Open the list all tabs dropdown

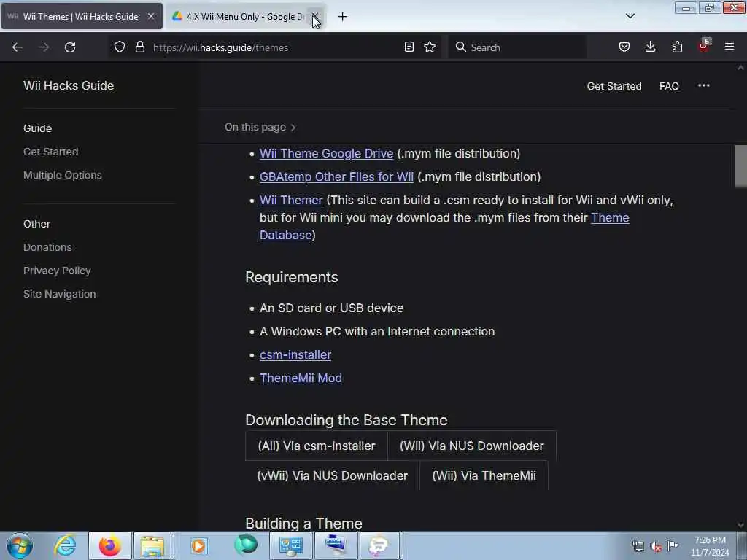630,16
